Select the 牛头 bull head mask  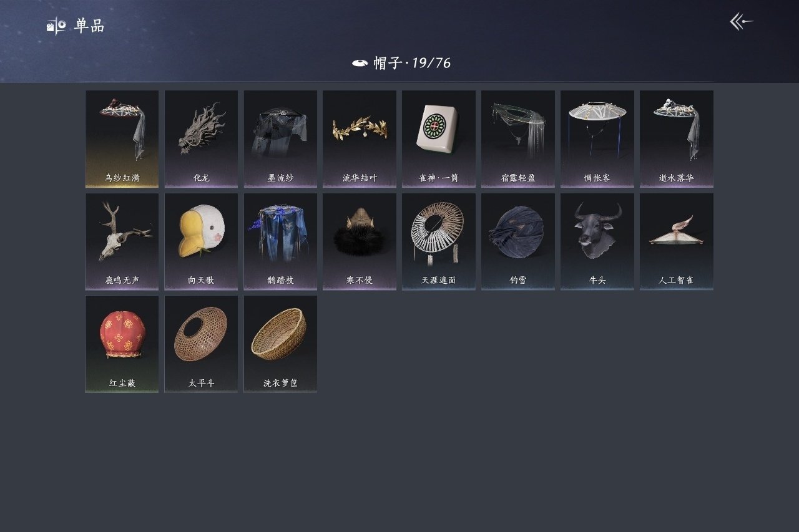click(597, 242)
